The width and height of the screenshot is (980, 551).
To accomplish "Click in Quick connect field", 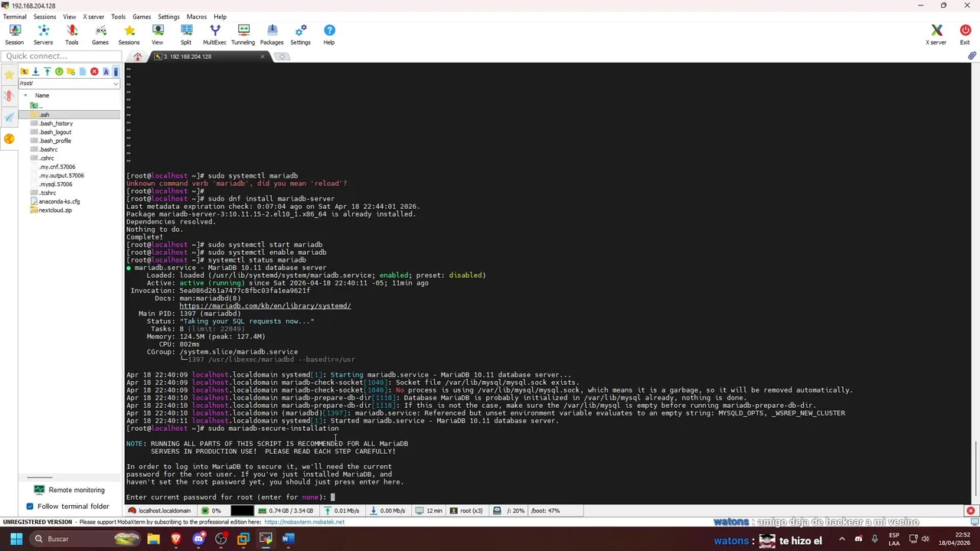I will tap(60, 56).
